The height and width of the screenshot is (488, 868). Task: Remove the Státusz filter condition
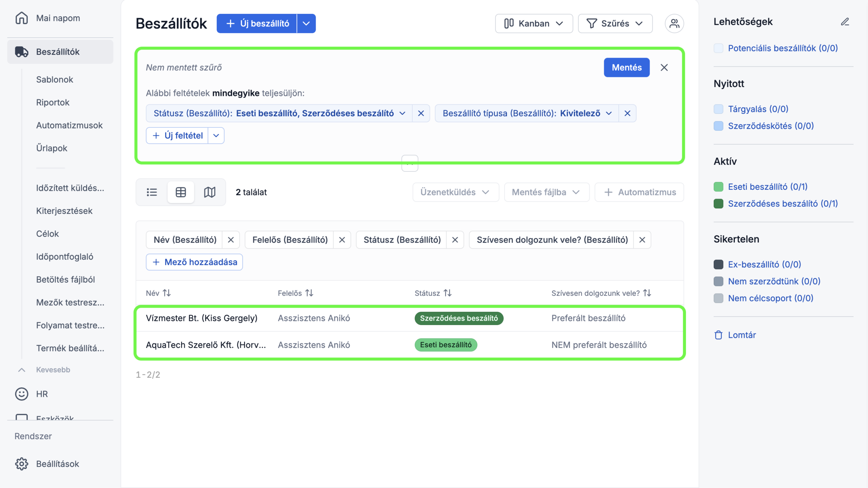(x=421, y=113)
